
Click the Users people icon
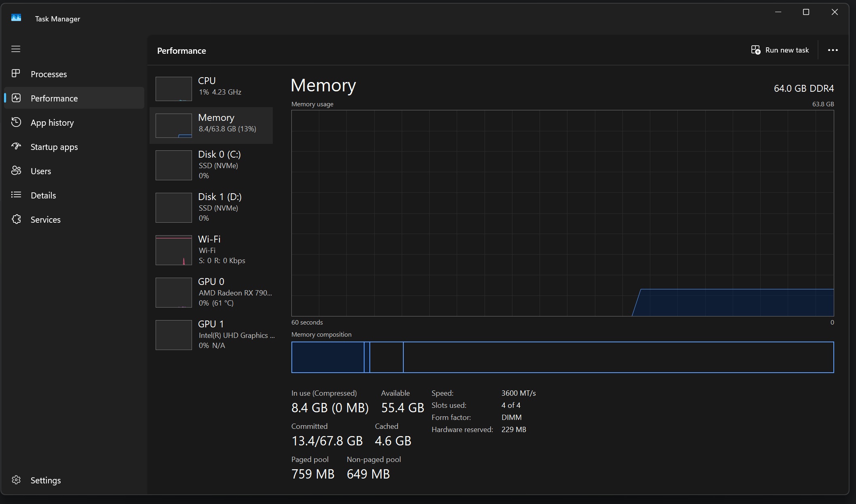pos(16,171)
